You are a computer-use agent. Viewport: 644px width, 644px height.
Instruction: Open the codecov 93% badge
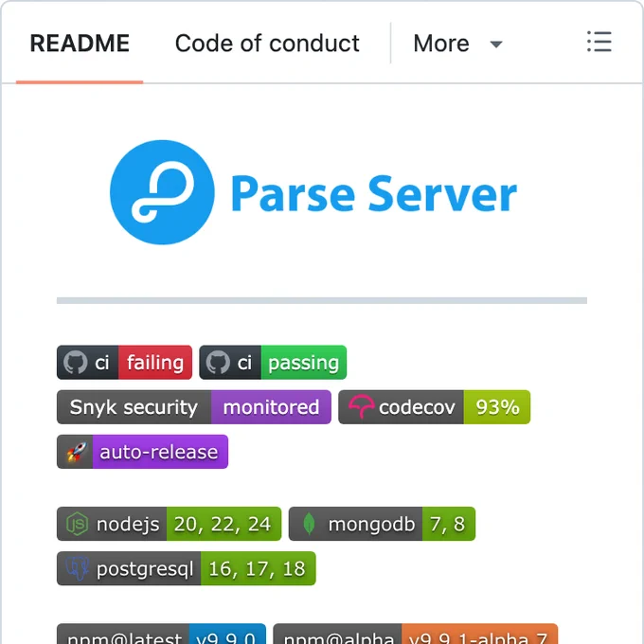coord(434,407)
